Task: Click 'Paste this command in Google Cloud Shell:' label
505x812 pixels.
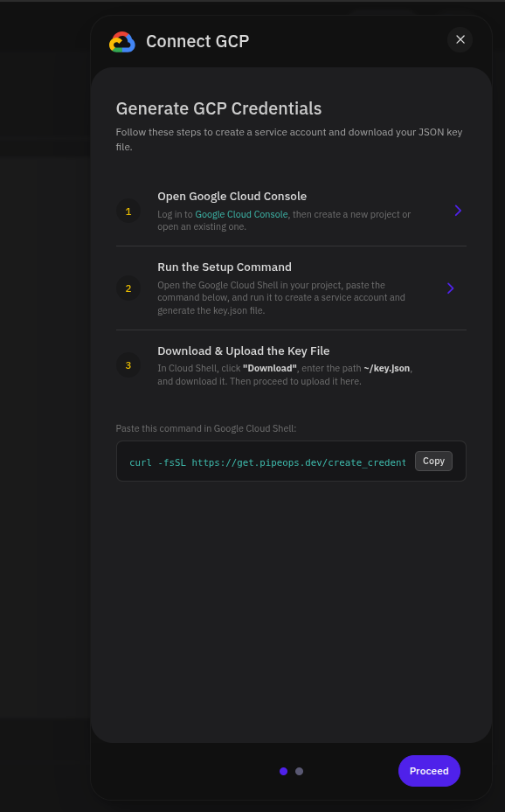Action: point(206,429)
